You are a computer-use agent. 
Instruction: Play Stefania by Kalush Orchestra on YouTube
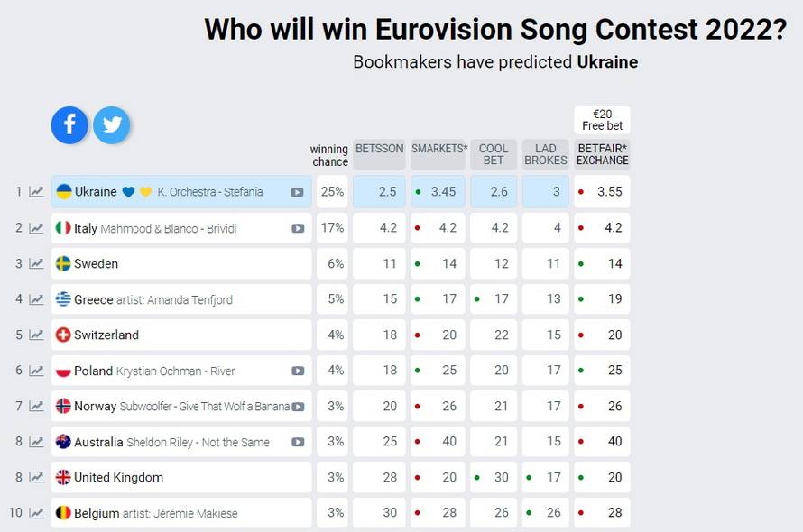point(298,191)
